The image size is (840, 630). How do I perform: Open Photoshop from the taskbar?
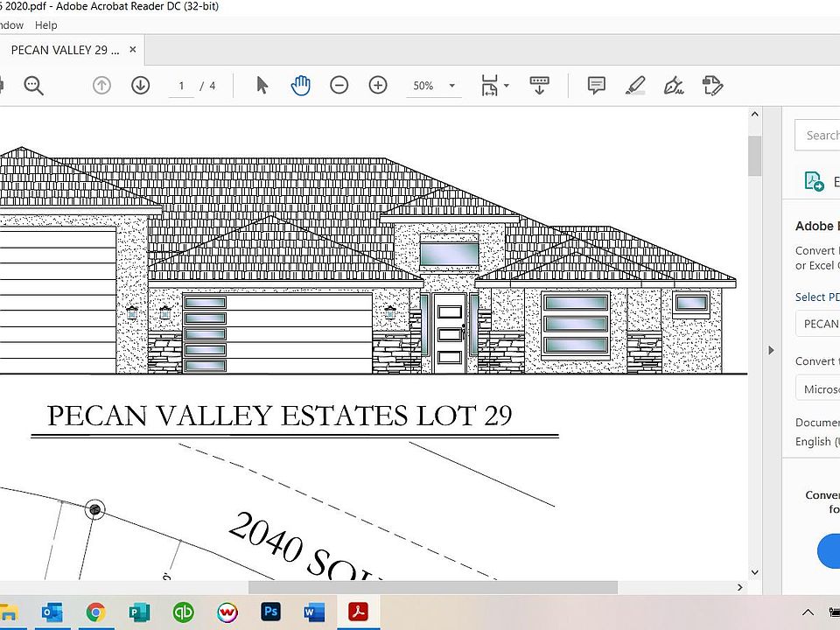tap(271, 612)
